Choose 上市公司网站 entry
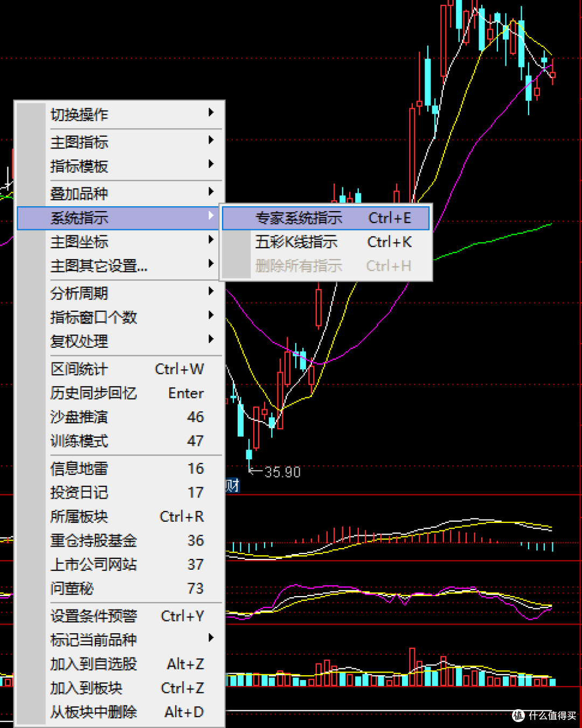This screenshot has width=582, height=728. pyautogui.click(x=120, y=564)
